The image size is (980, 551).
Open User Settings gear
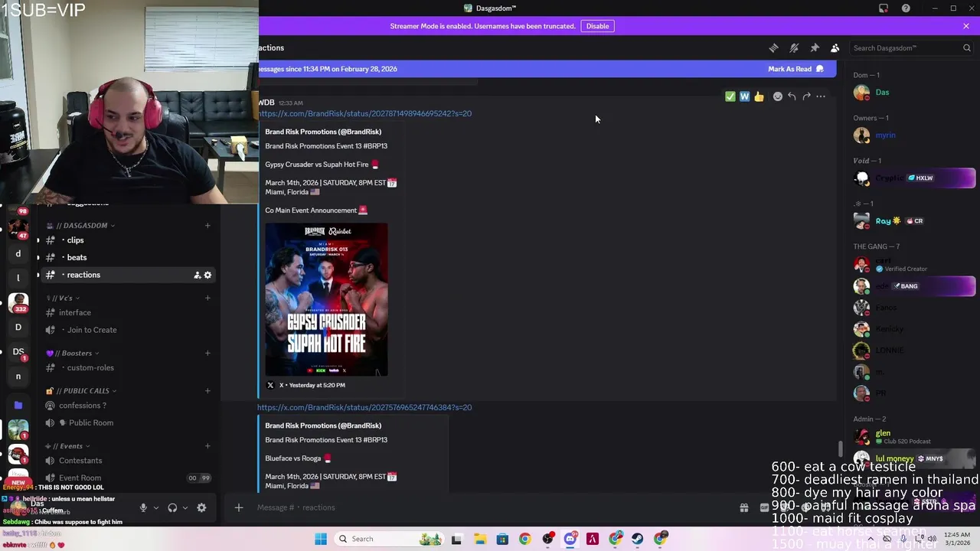[x=201, y=507]
